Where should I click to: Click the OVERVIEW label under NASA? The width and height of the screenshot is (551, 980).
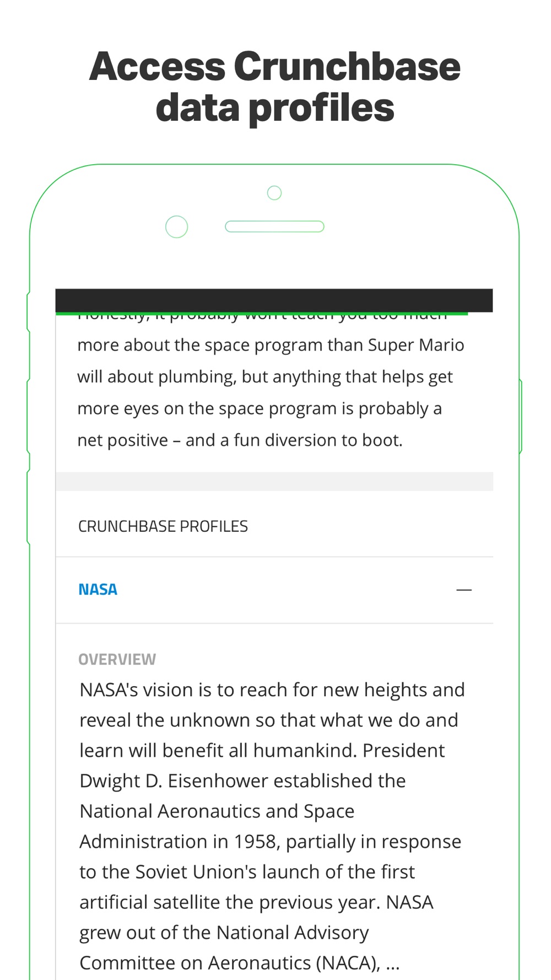click(x=117, y=659)
